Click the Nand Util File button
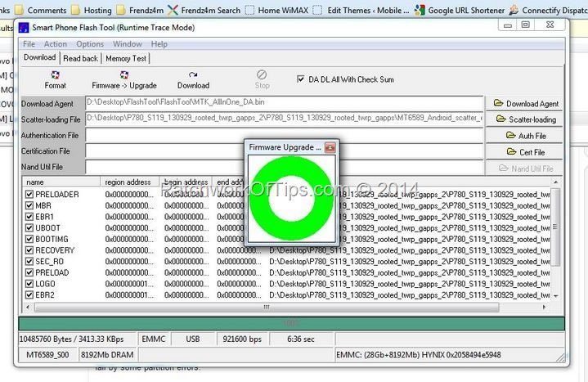The width and height of the screenshot is (588, 382). (x=525, y=169)
